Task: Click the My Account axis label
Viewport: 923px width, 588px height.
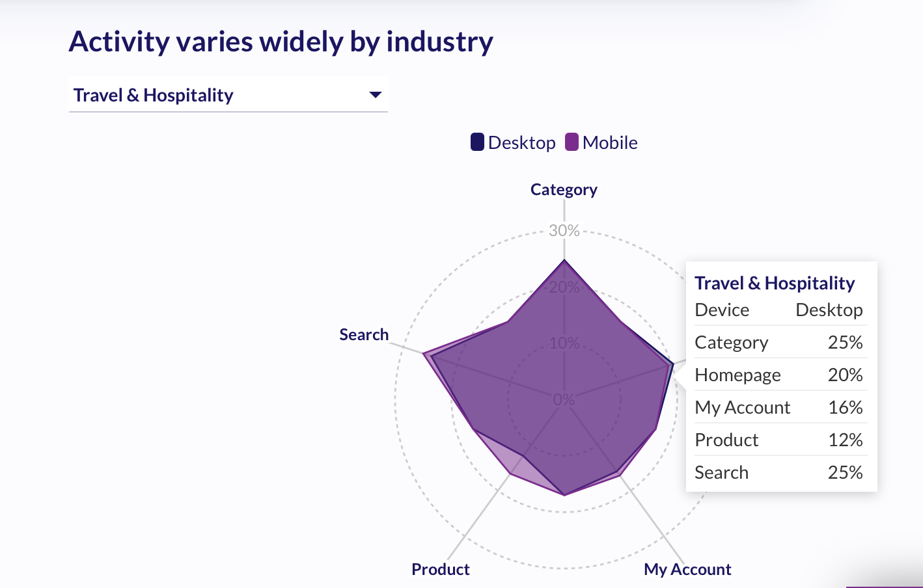Action: (687, 569)
